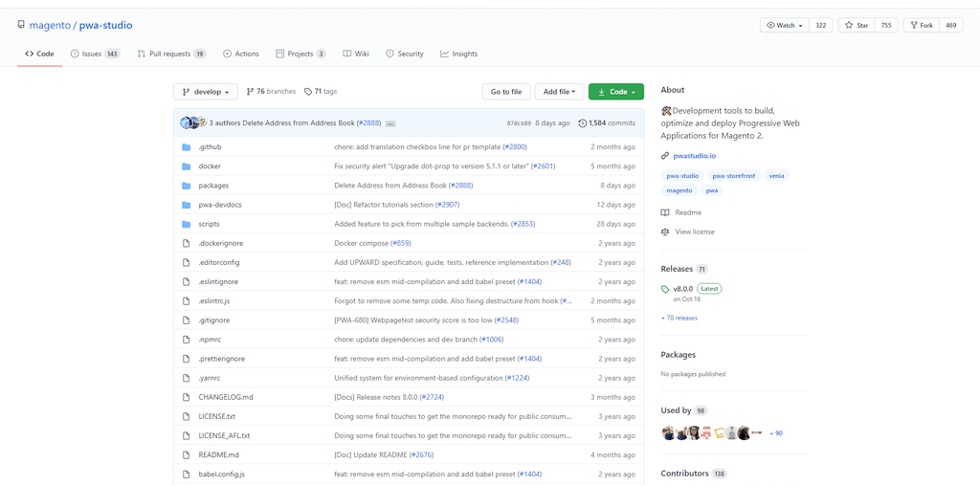The image size is (980, 486).
Task: Click the README.md file icon
Action: pos(187,454)
